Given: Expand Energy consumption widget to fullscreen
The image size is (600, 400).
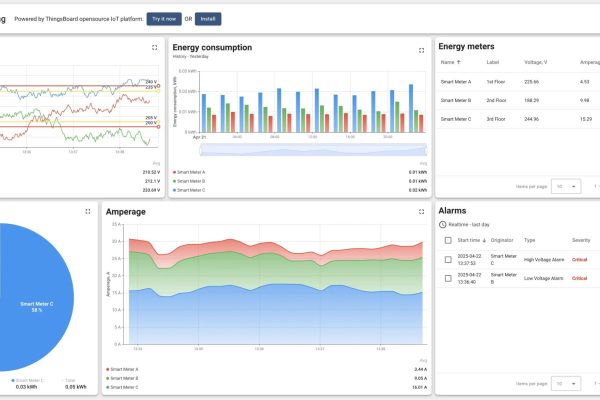Looking at the screenshot, I should pos(421,50).
